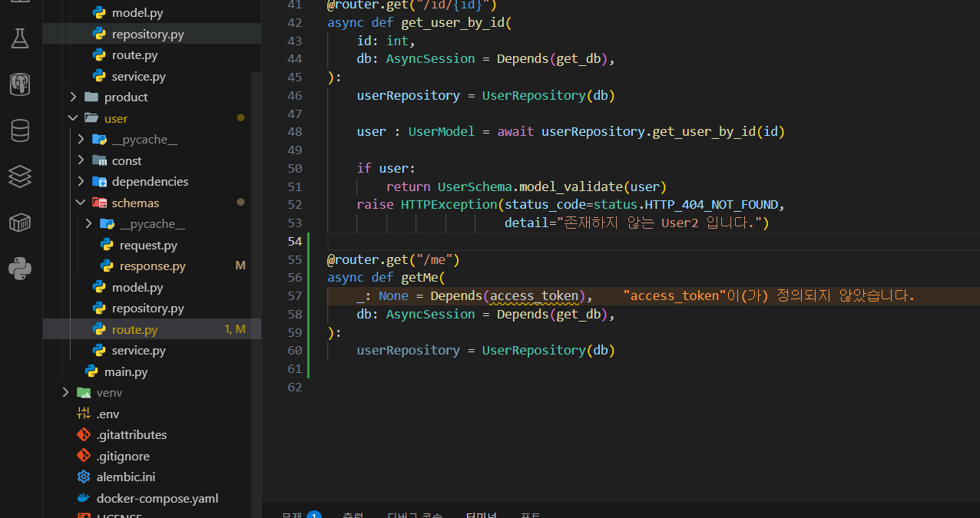Image resolution: width=980 pixels, height=518 pixels.
Task: Collapse the schemas folder
Action: point(81,203)
